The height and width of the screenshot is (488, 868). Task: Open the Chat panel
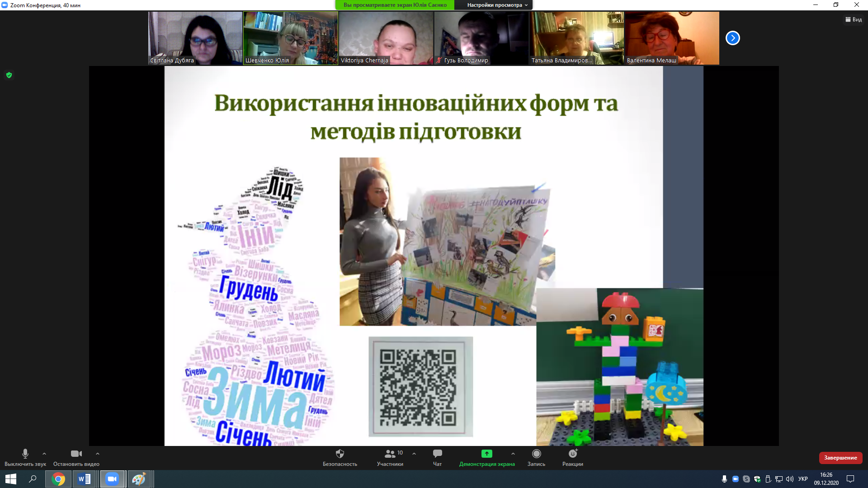[x=437, y=454]
